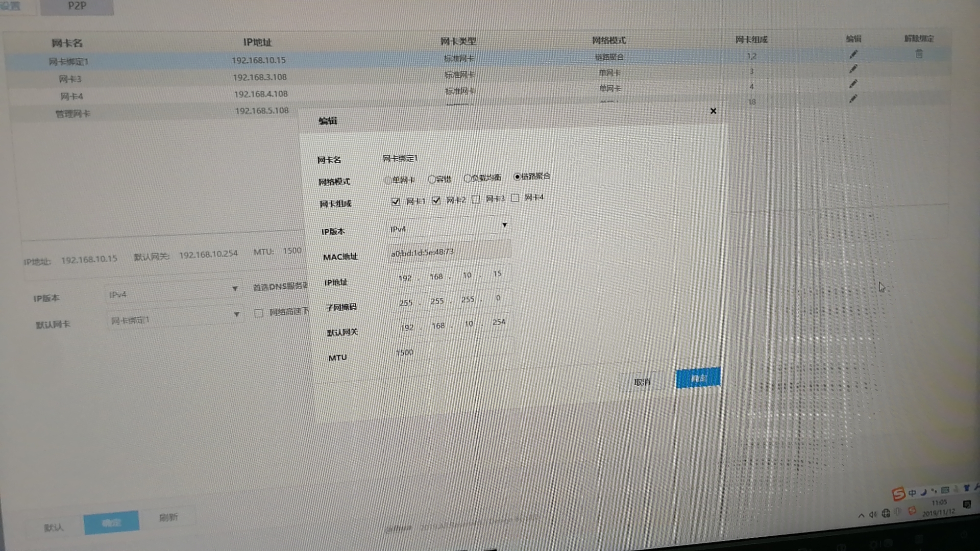Viewport: 980px width, 551px height.
Task: Check the 网卡3 checkbox in dialog
Action: point(476,199)
